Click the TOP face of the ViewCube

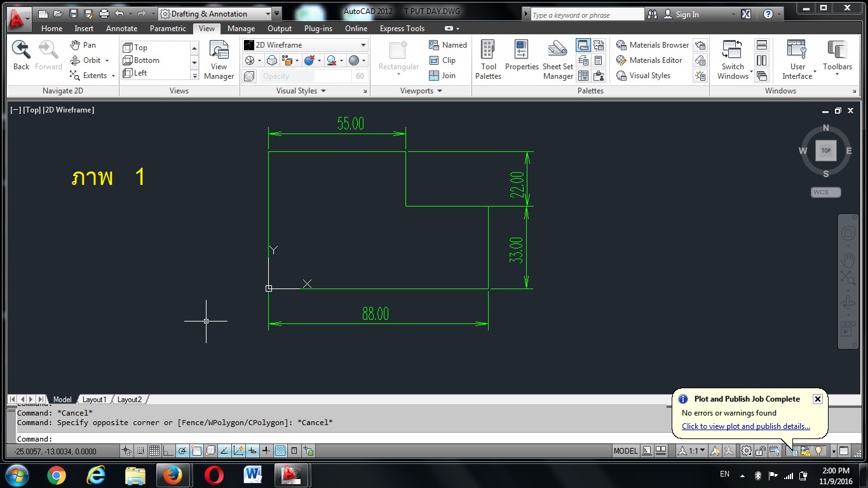(825, 151)
